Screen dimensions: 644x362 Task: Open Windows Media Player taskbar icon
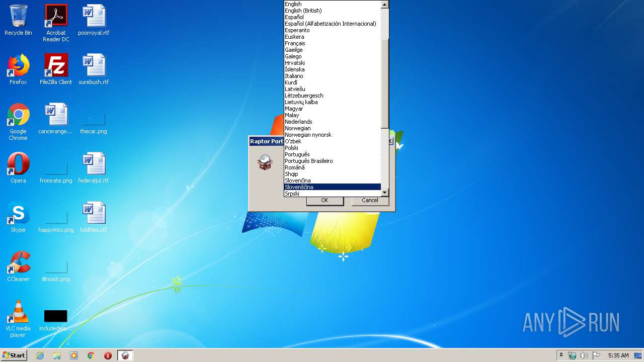74,355
